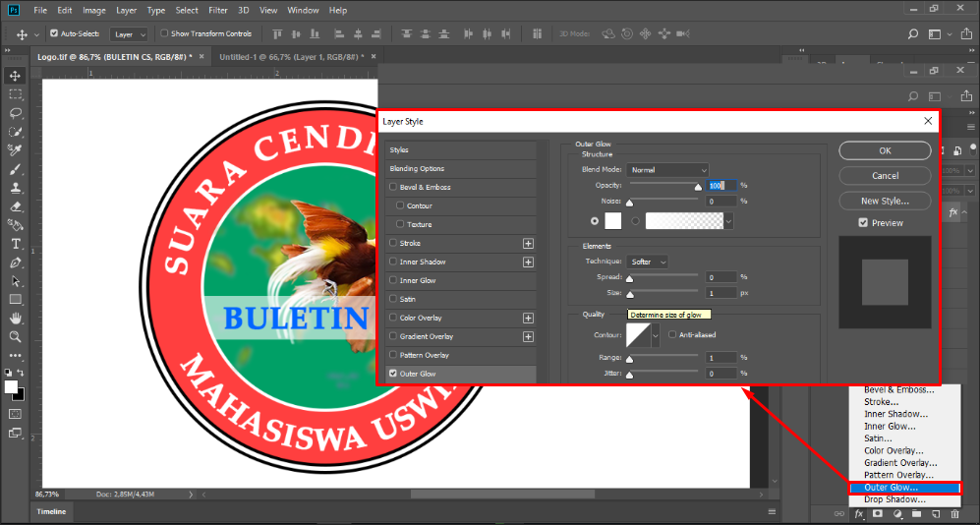Click the New Style... button
Viewport: 980px width, 525px height.
coord(885,202)
